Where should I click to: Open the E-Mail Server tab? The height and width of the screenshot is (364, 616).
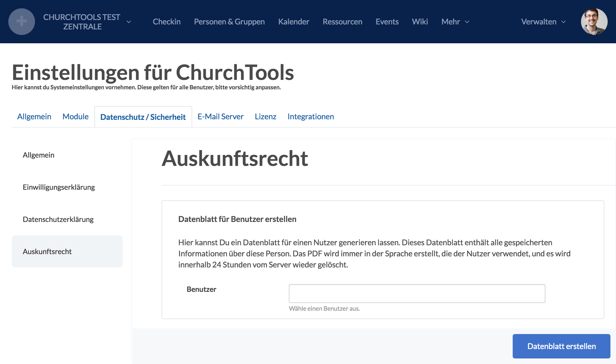tap(221, 117)
